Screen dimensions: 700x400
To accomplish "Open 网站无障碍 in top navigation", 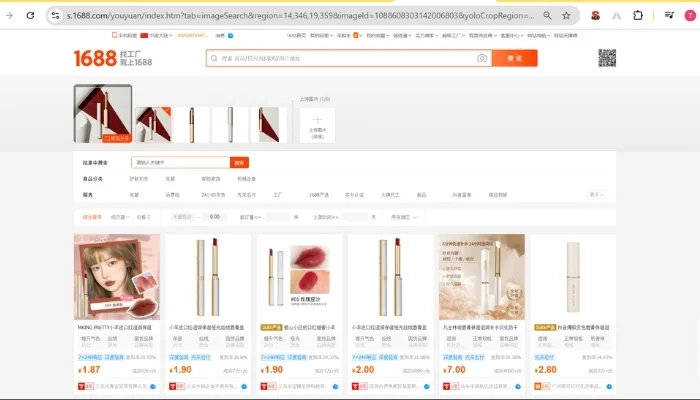I will 566,35.
